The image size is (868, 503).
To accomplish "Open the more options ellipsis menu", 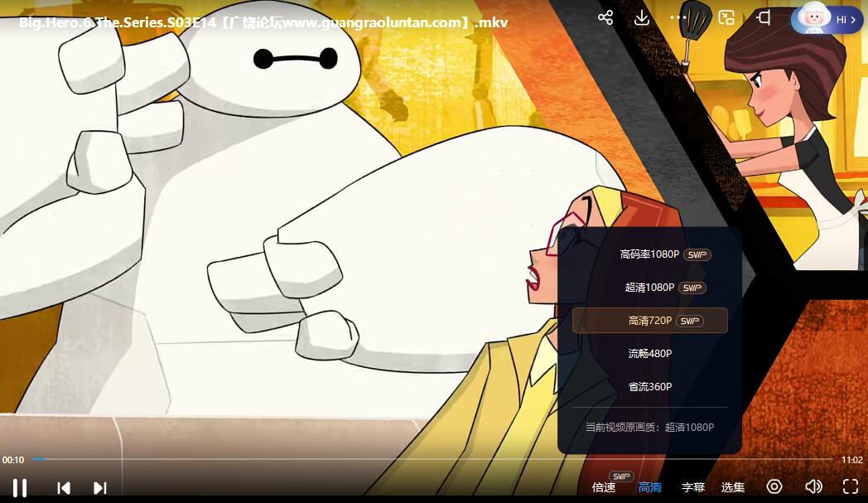I will click(x=678, y=17).
